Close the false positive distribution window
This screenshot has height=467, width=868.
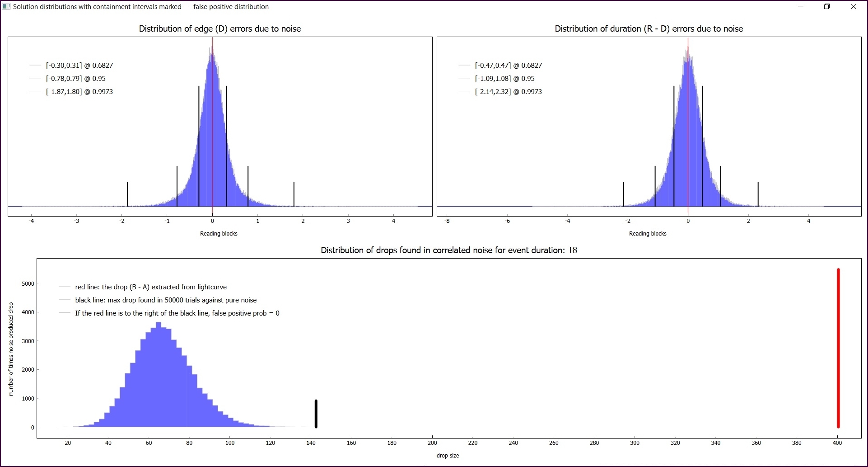pyautogui.click(x=854, y=7)
